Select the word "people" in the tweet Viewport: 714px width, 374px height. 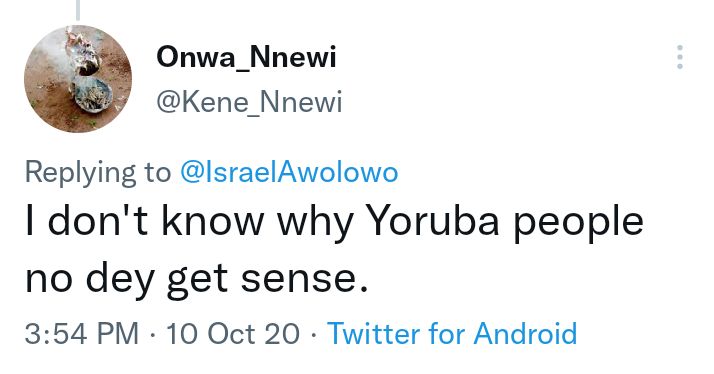coord(579,225)
